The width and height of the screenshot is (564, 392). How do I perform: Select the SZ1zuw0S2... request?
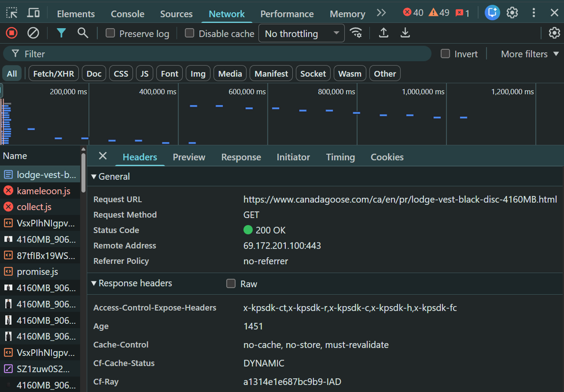40,369
